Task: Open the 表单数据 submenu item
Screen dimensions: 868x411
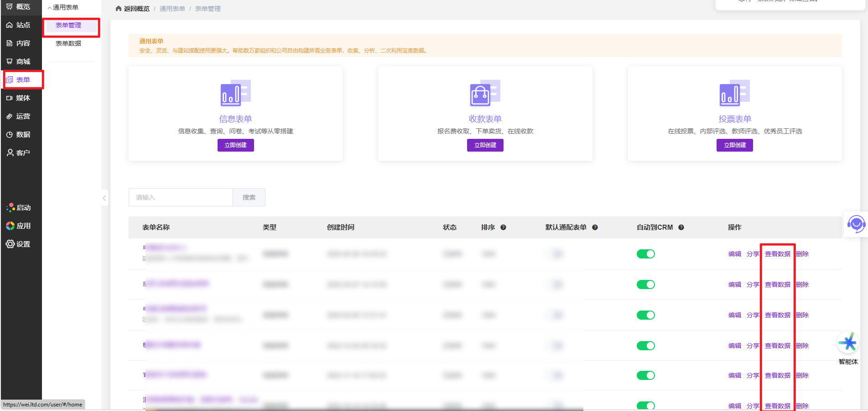Action: click(x=68, y=43)
